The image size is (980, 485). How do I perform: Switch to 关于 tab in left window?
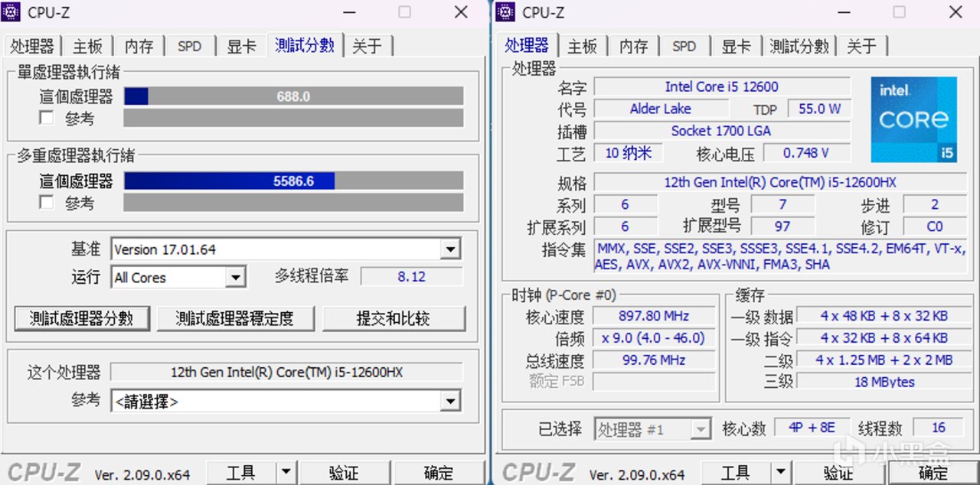(367, 47)
